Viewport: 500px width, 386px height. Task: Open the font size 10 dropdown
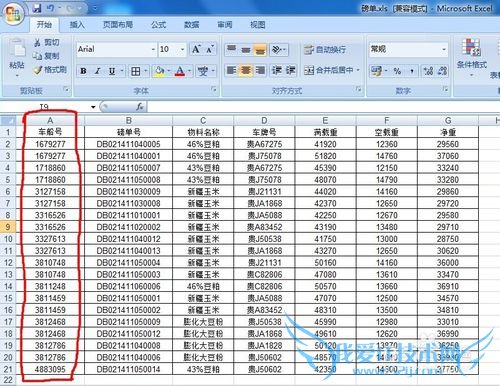(182, 49)
